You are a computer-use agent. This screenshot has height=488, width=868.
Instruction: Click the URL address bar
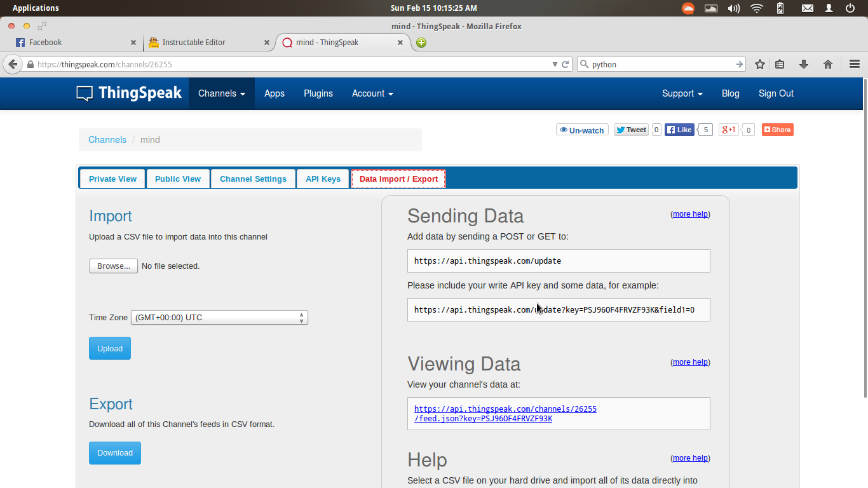click(x=292, y=64)
